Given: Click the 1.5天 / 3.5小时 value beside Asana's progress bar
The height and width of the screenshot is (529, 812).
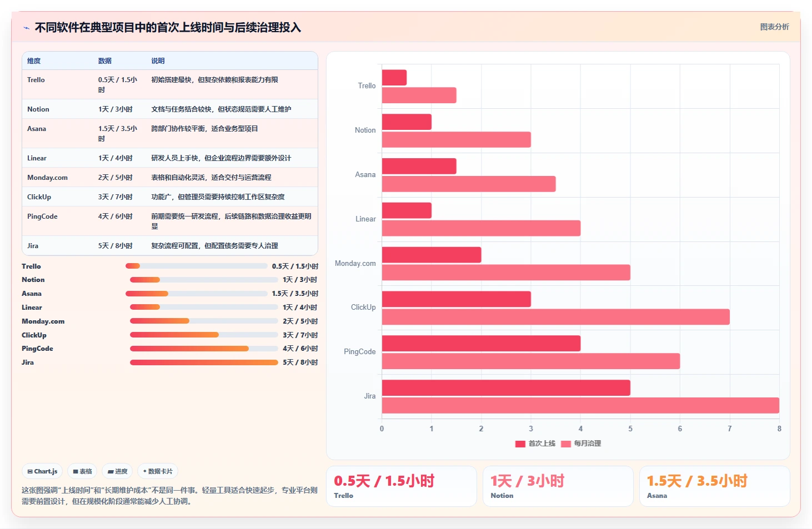Looking at the screenshot, I should (295, 294).
